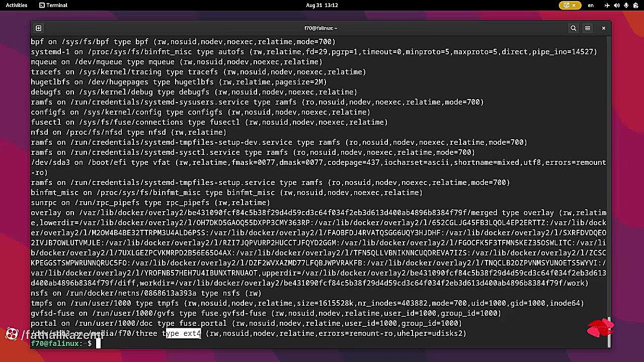Viewport: 644px width, 362px height.
Task: Open the clock showing Aug 31 13:12
Action: [322, 6]
